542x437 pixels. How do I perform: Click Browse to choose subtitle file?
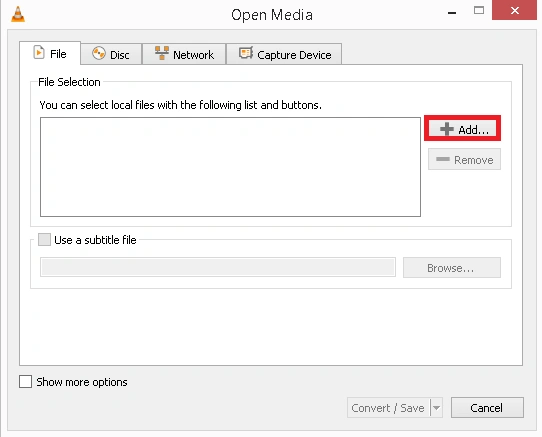coord(451,268)
